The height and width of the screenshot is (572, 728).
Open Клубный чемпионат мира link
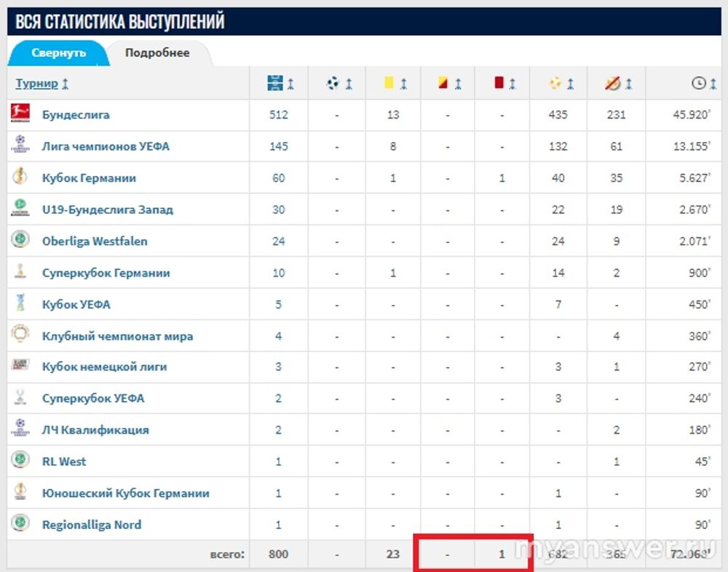tap(117, 336)
